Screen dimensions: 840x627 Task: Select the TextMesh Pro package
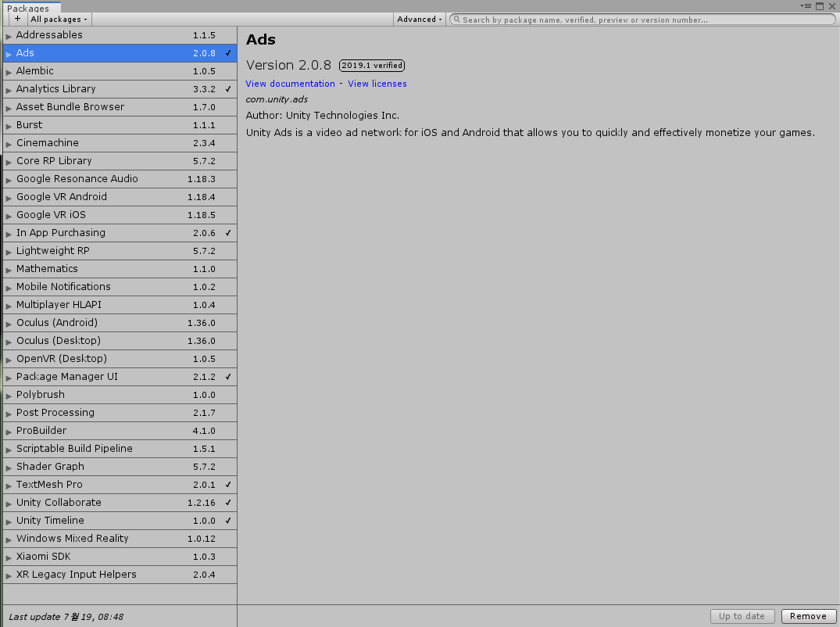(x=120, y=484)
